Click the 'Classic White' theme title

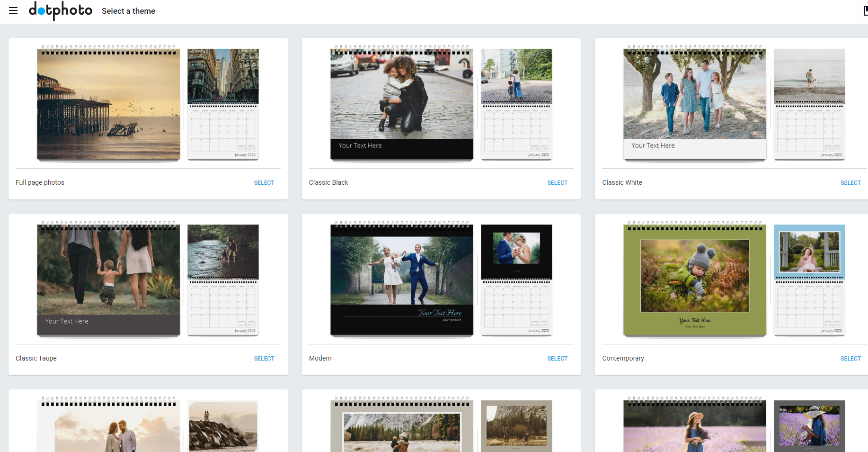622,182
